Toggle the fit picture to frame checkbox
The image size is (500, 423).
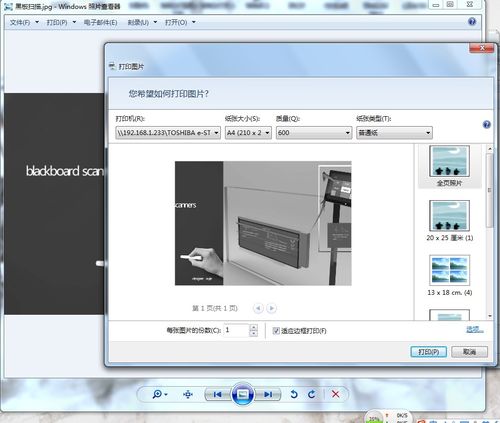point(276,331)
